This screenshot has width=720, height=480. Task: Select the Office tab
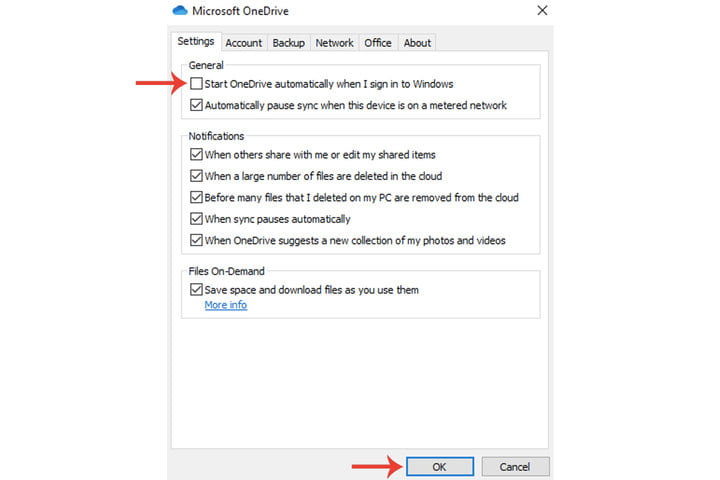[x=378, y=43]
